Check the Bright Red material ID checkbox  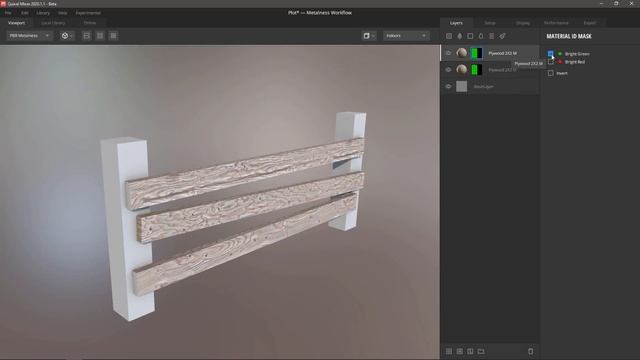tap(551, 62)
